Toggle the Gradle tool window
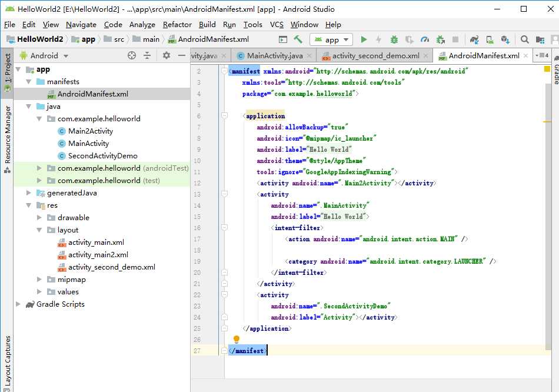This screenshot has height=392, width=559. click(x=556, y=70)
